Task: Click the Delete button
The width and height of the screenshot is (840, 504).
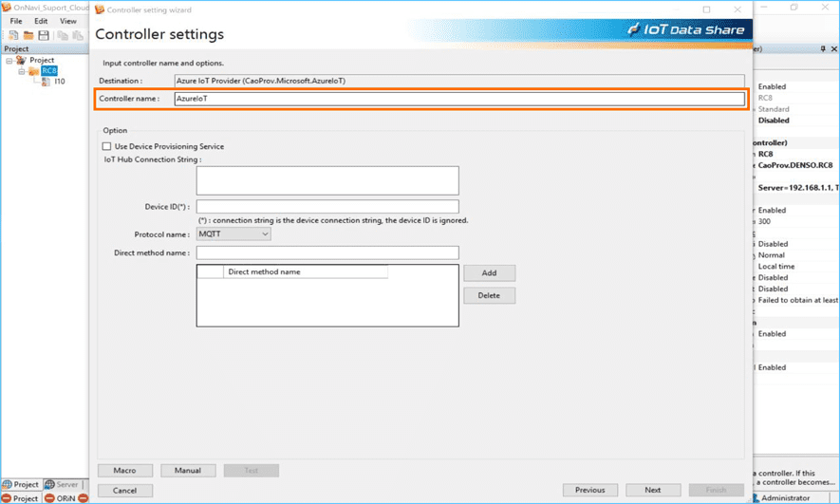Action: pyautogui.click(x=489, y=295)
